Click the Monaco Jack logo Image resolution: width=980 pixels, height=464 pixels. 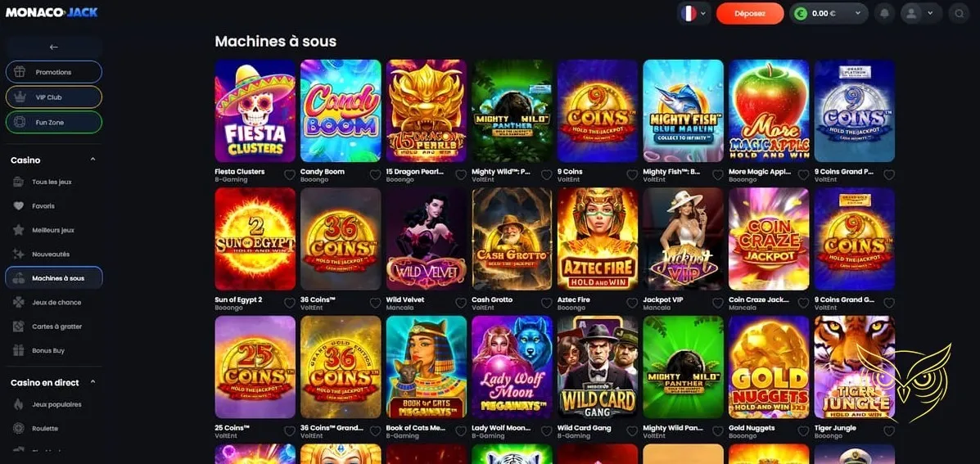(x=52, y=11)
